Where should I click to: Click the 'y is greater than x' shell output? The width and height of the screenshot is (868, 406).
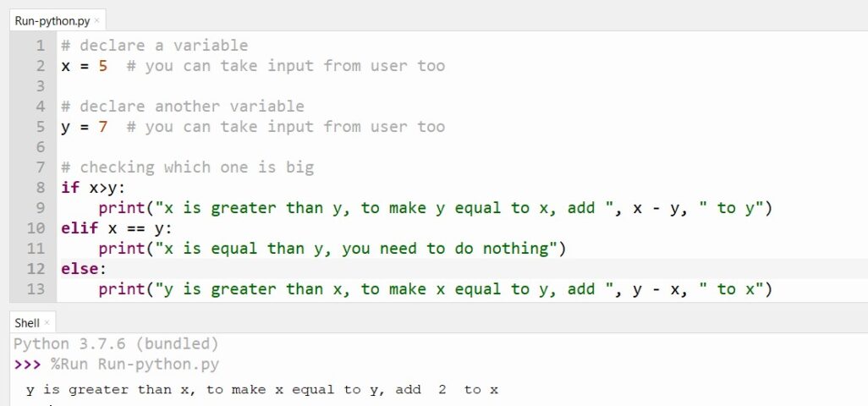[x=262, y=390]
